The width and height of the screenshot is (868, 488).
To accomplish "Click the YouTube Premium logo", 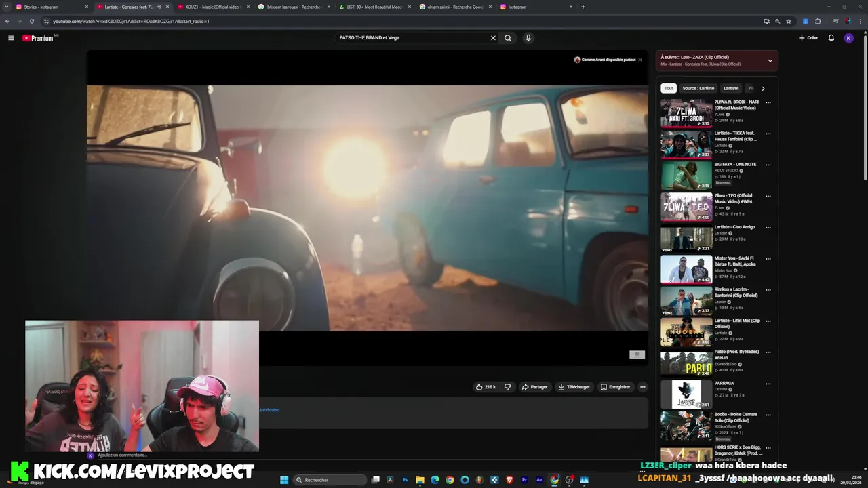I will coord(37,38).
